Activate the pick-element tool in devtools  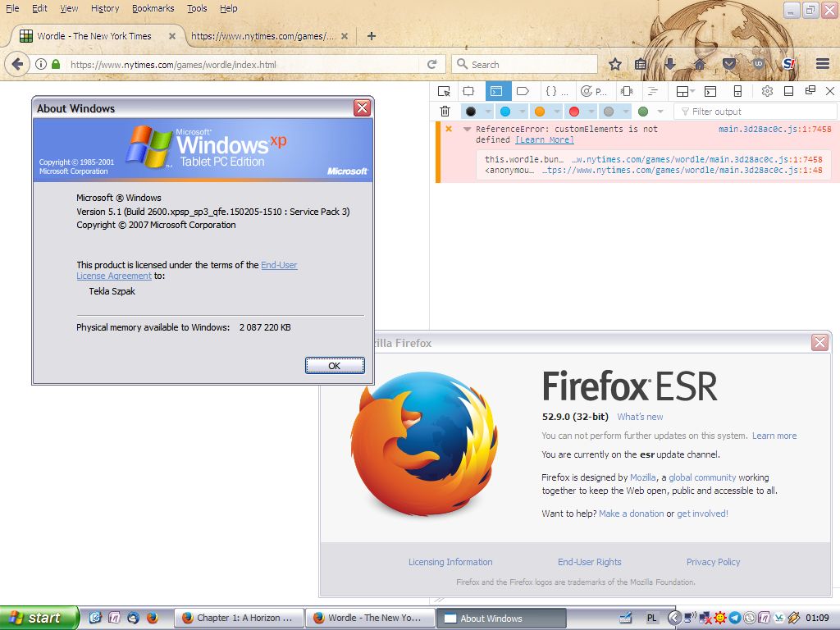444,91
